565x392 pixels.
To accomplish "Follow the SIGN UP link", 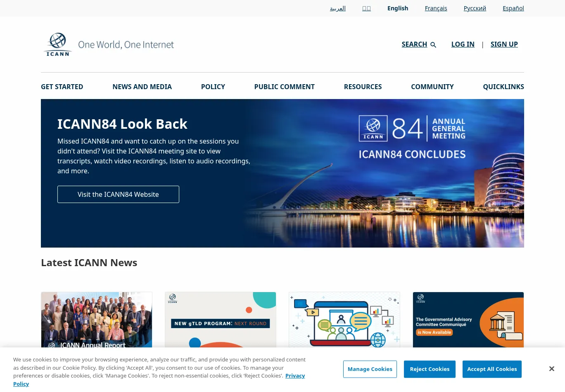I will tap(504, 44).
